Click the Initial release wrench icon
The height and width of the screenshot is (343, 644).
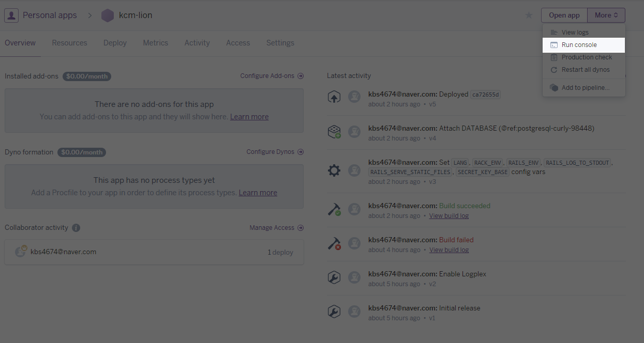click(334, 311)
